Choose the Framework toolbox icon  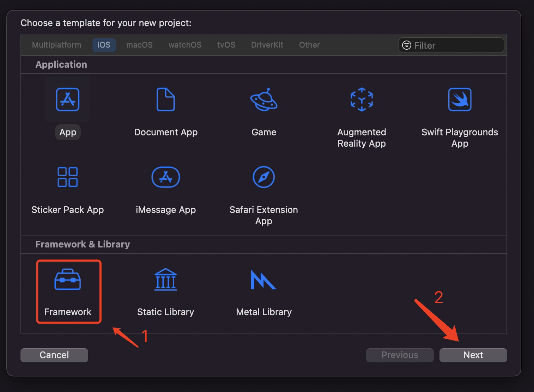click(x=68, y=280)
